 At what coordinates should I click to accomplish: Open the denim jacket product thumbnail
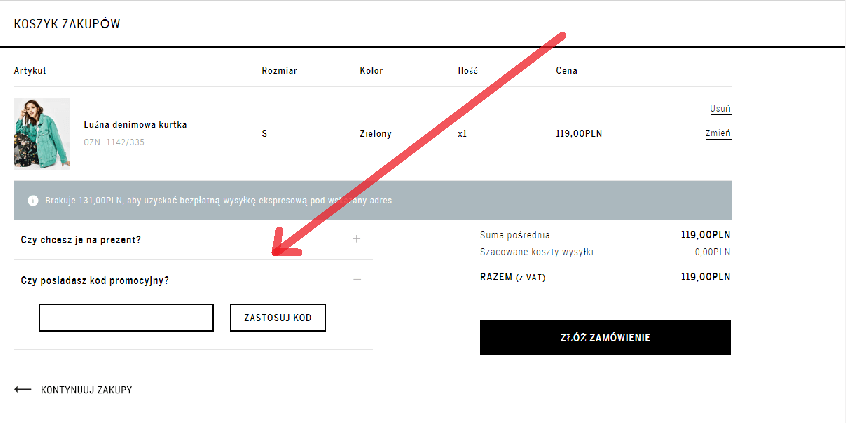42,133
